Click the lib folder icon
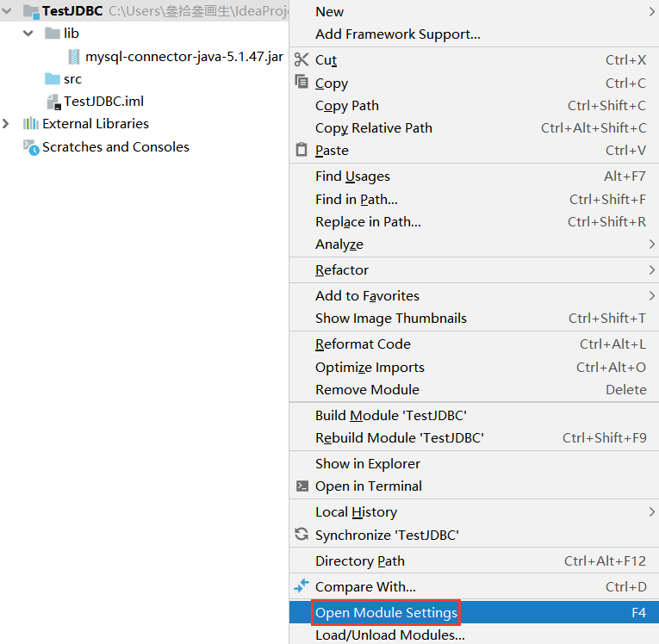The height and width of the screenshot is (644, 659). pyautogui.click(x=52, y=33)
